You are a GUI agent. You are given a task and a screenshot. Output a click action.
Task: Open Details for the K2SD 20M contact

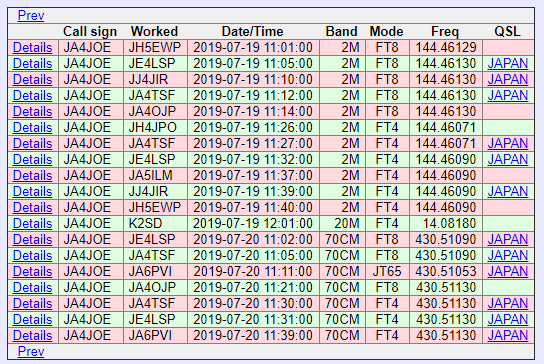(32, 223)
